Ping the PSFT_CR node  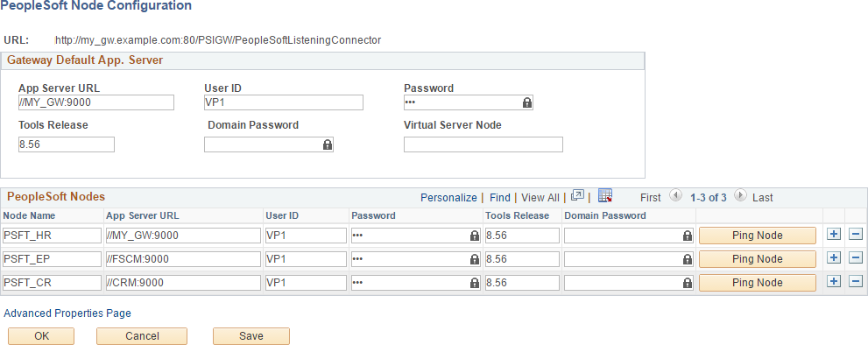[758, 283]
